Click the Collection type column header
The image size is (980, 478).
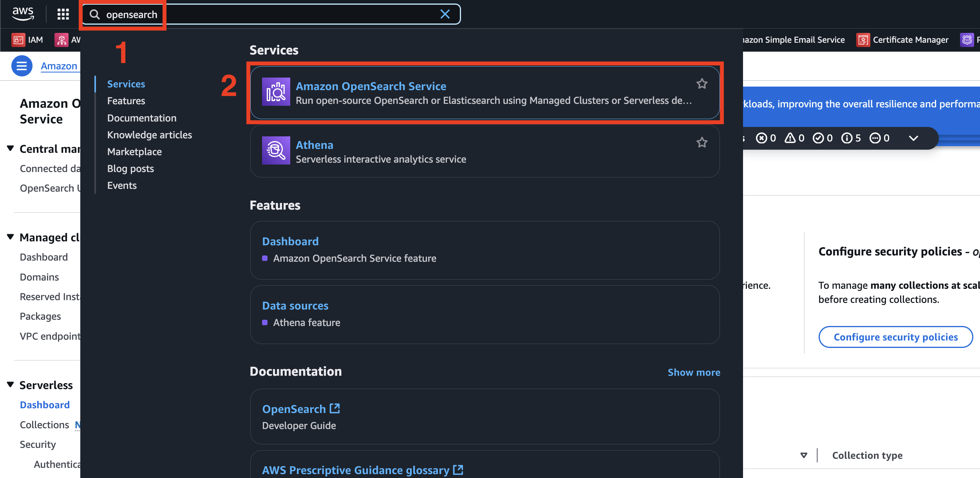(x=867, y=455)
